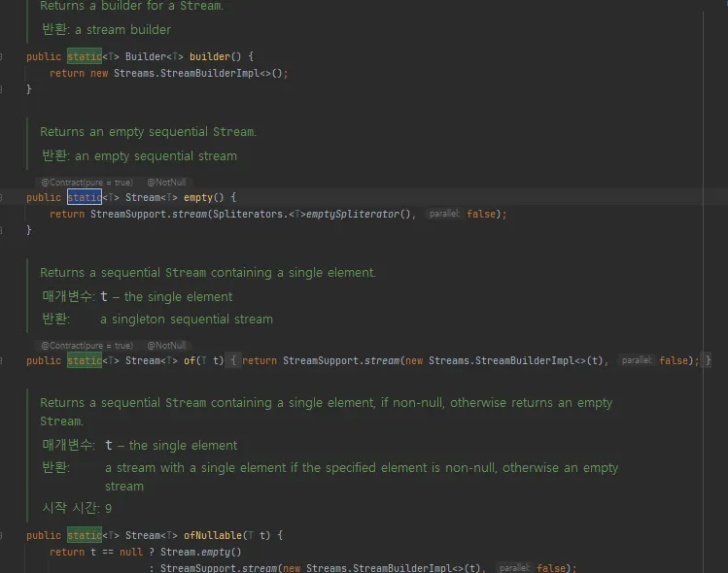Viewport: 728px width, 573px height.
Task: Click the Stream.empty() call in ofNullable
Action: point(201,552)
